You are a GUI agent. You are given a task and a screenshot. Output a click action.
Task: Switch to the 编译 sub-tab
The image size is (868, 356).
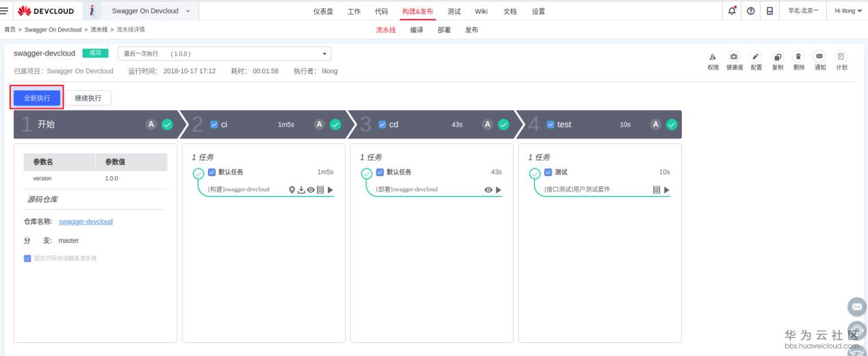pyautogui.click(x=416, y=30)
